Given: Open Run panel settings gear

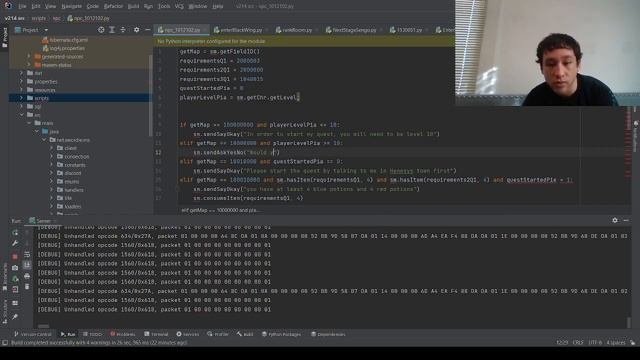Looking at the screenshot, I should pyautogui.click(x=615, y=220).
